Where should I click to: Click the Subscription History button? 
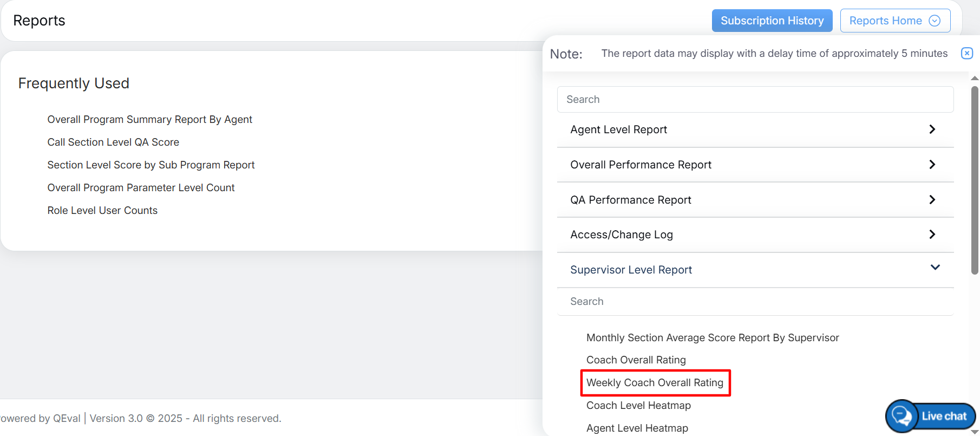point(772,21)
